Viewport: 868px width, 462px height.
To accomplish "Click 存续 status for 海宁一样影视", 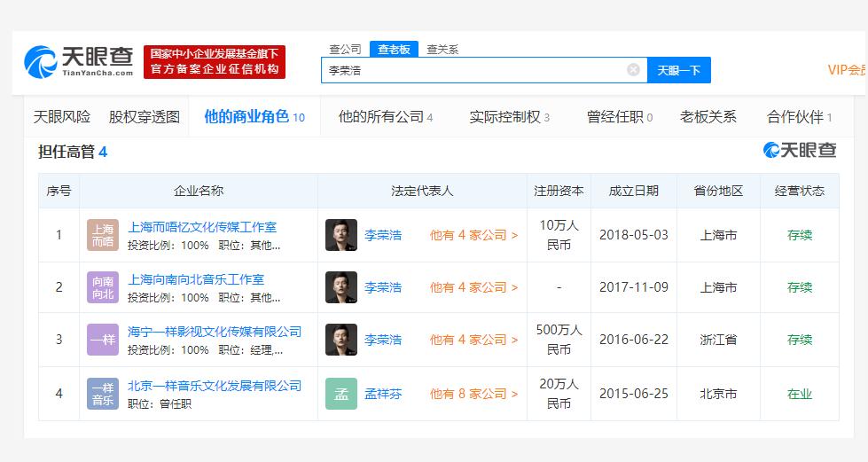I will [800, 340].
